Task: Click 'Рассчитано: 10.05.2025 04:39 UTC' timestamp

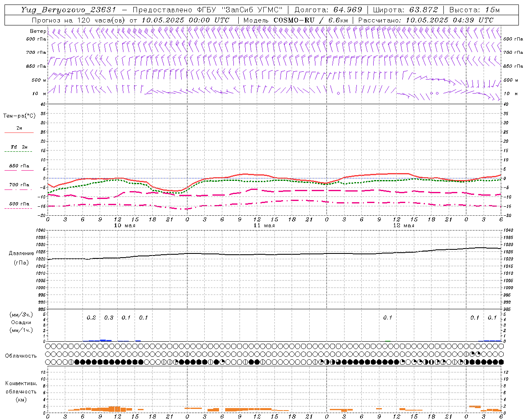Action: [426, 20]
